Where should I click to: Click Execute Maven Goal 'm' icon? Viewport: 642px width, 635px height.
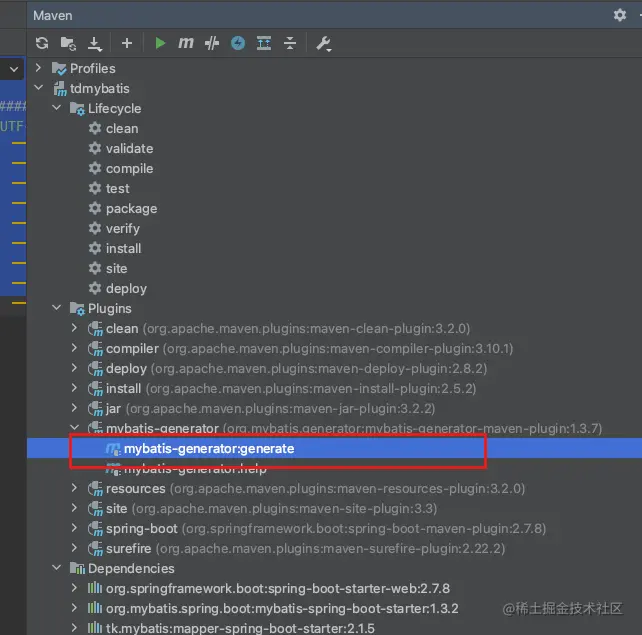[x=186, y=43]
